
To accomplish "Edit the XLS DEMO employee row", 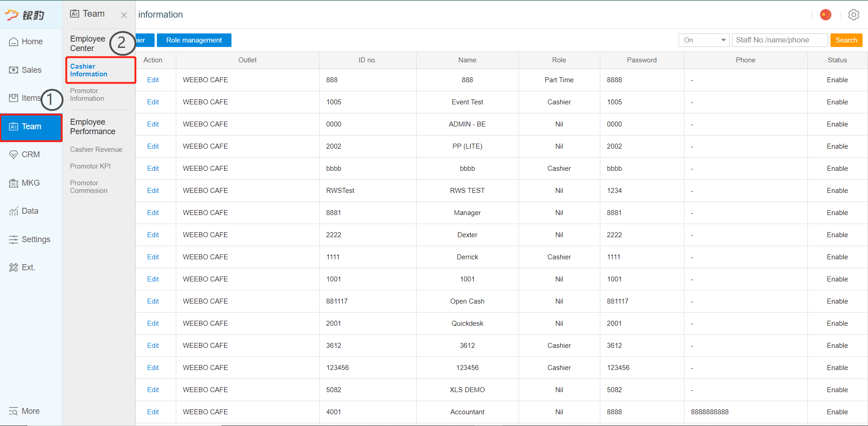I will (153, 390).
